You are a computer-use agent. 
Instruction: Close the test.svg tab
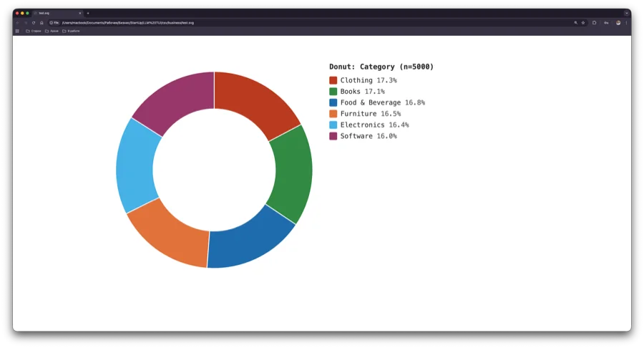point(79,13)
